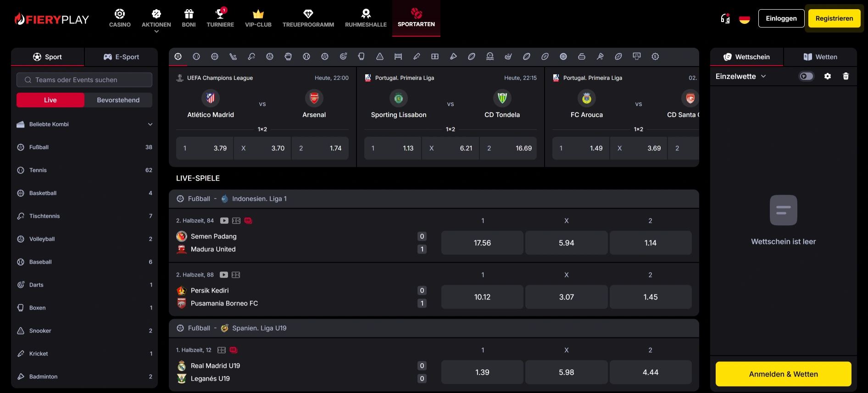Switch to Bevorstehend events filter
The width and height of the screenshot is (868, 393).
[x=118, y=100]
